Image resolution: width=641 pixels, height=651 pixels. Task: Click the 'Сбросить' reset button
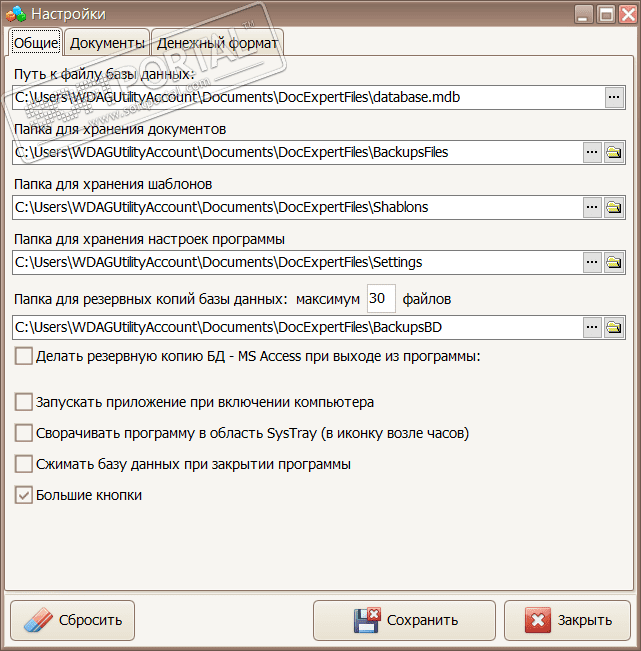tap(72, 620)
